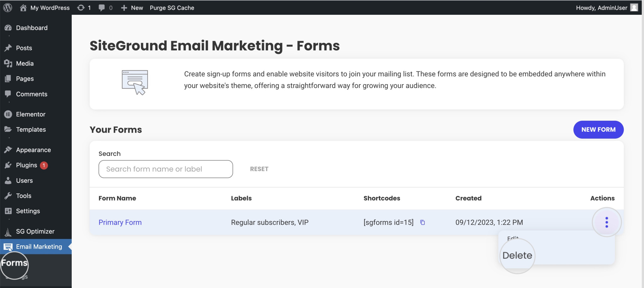The height and width of the screenshot is (288, 644).
Task: Click the Labels column header
Action: click(241, 198)
